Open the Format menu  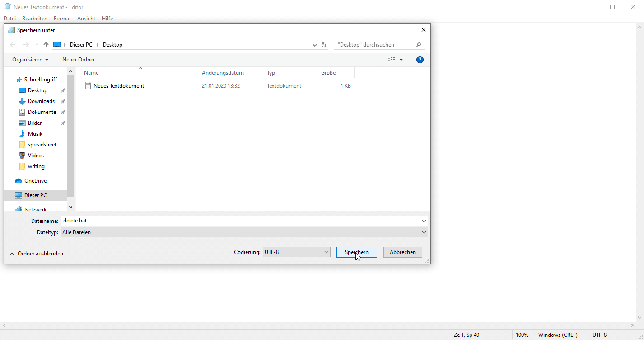click(62, 19)
